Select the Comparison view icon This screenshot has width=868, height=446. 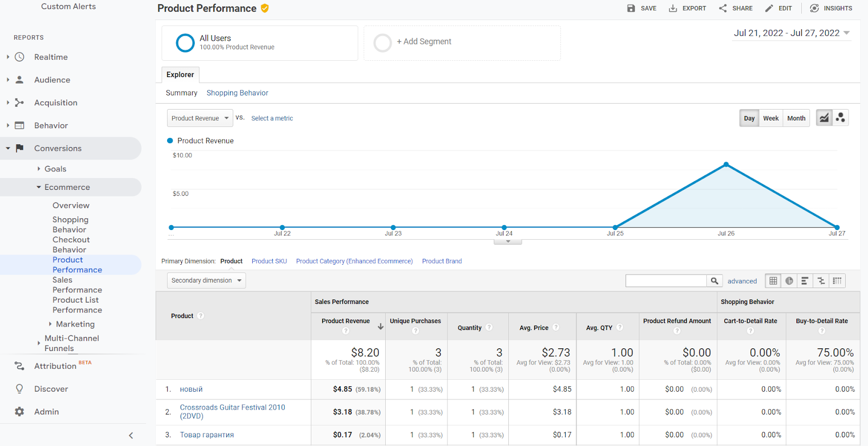(x=821, y=281)
